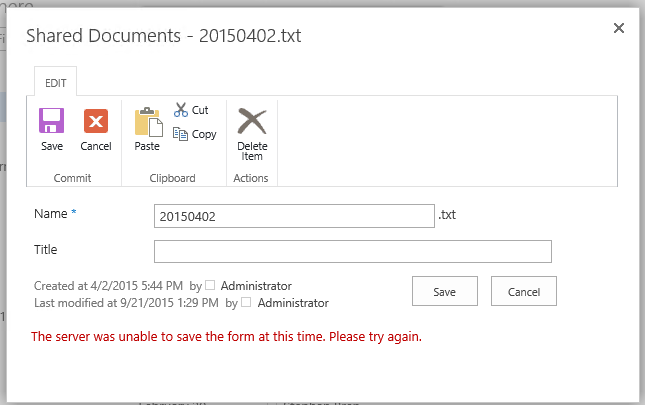645x405 pixels.
Task: Click into the empty Title field
Action: point(352,251)
